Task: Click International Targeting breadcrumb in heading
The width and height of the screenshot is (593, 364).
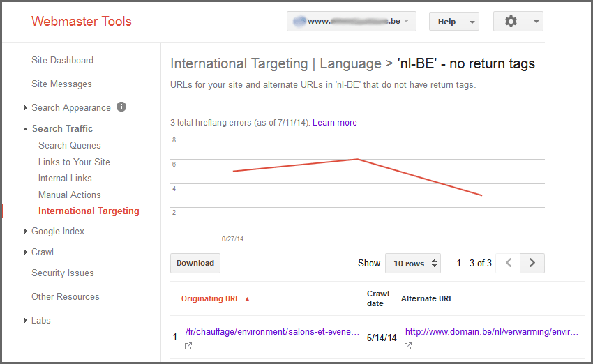Action: 239,63
